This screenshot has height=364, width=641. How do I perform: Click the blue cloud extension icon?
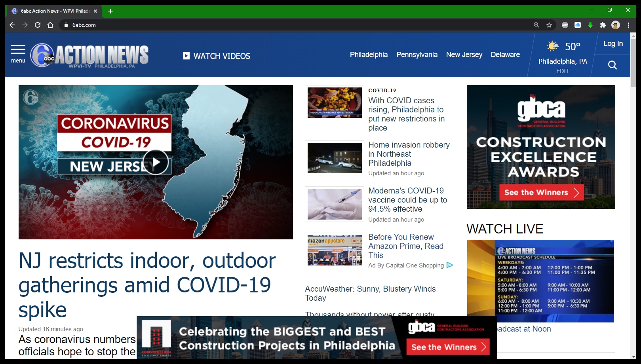coord(578,25)
